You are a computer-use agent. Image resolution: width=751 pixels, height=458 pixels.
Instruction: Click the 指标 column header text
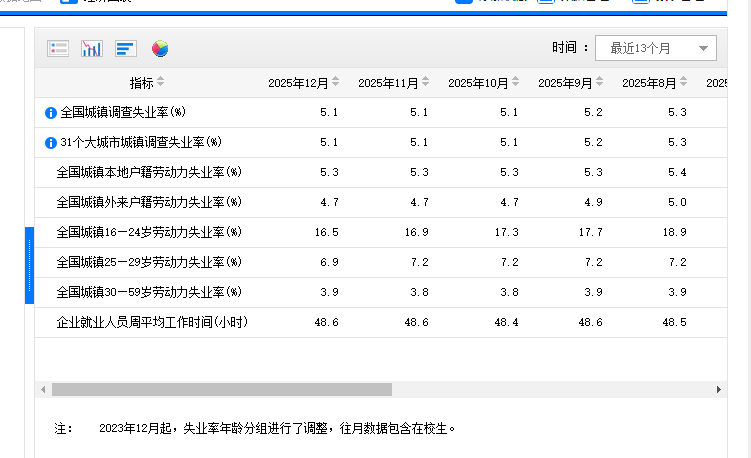(141, 83)
